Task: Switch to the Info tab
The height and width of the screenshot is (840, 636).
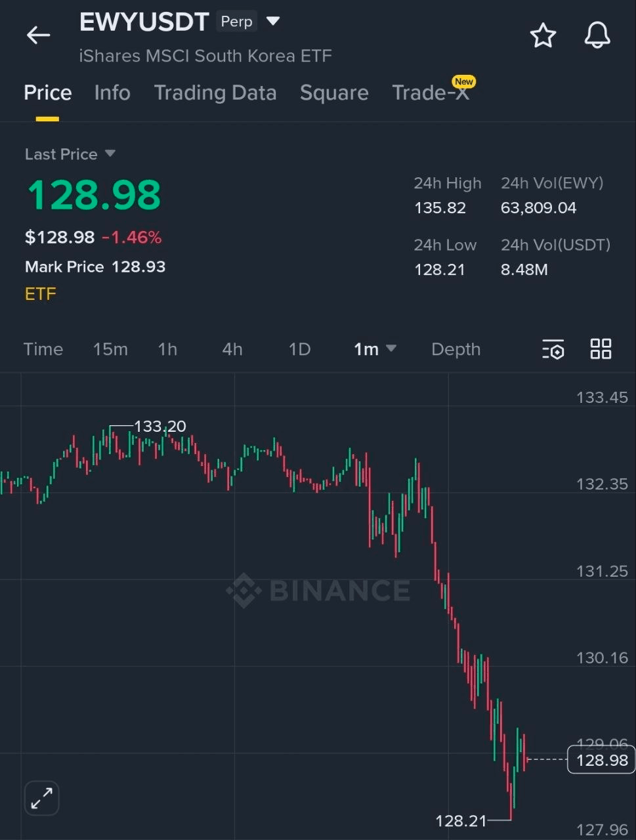Action: [112, 93]
